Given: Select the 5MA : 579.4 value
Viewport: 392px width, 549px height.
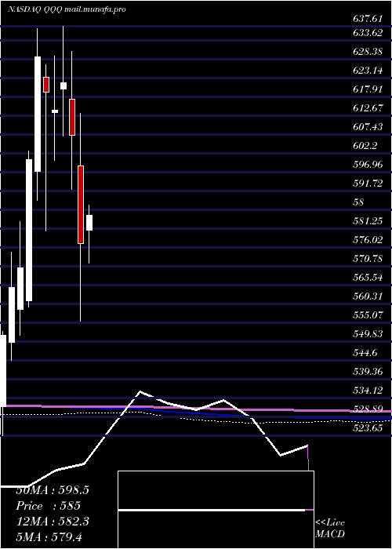Looking at the screenshot, I should pos(49,536).
